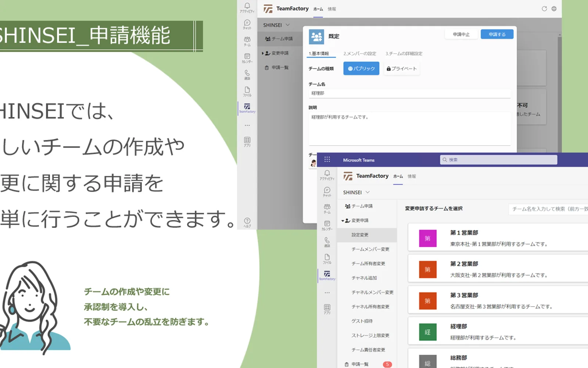Viewport: 588px width, 368px height.
Task: Select the プライベート team type
Action: coord(402,68)
